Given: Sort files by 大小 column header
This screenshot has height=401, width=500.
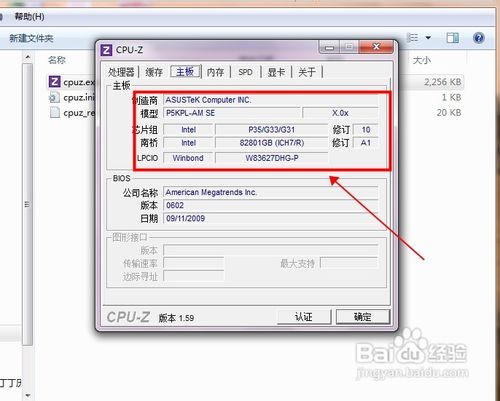Looking at the screenshot, I should pos(422,60).
